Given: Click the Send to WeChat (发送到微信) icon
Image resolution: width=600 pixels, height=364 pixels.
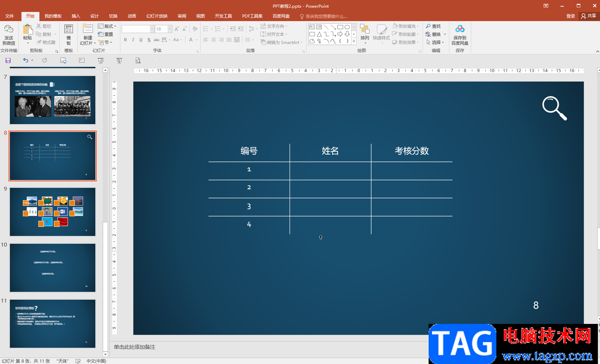Looking at the screenshot, I should [x=8, y=30].
